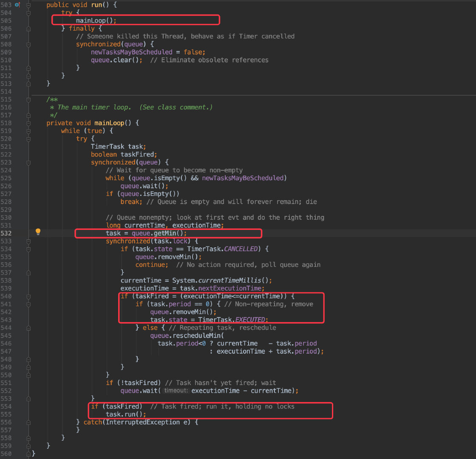Click the mainLoop() call on line 505

[x=96, y=21]
